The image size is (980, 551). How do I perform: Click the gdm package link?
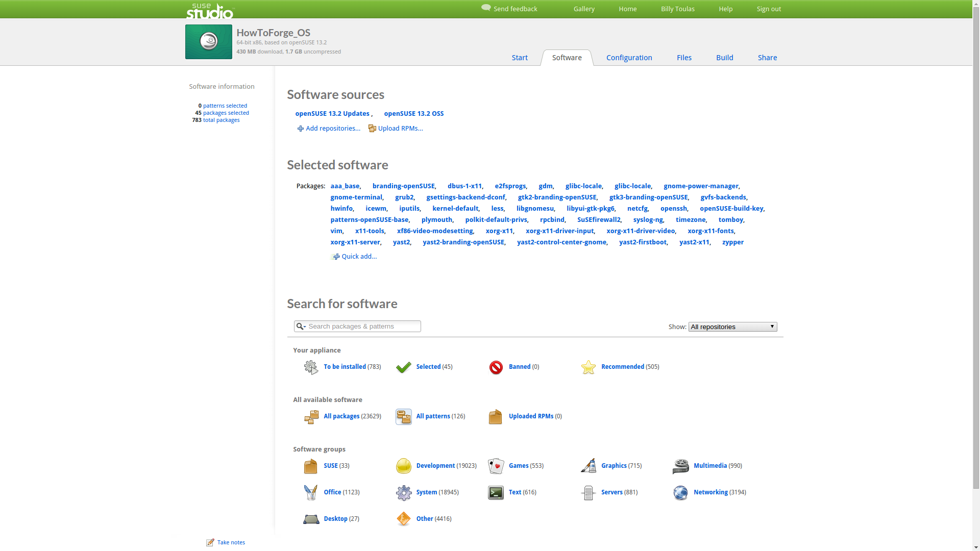coord(546,186)
